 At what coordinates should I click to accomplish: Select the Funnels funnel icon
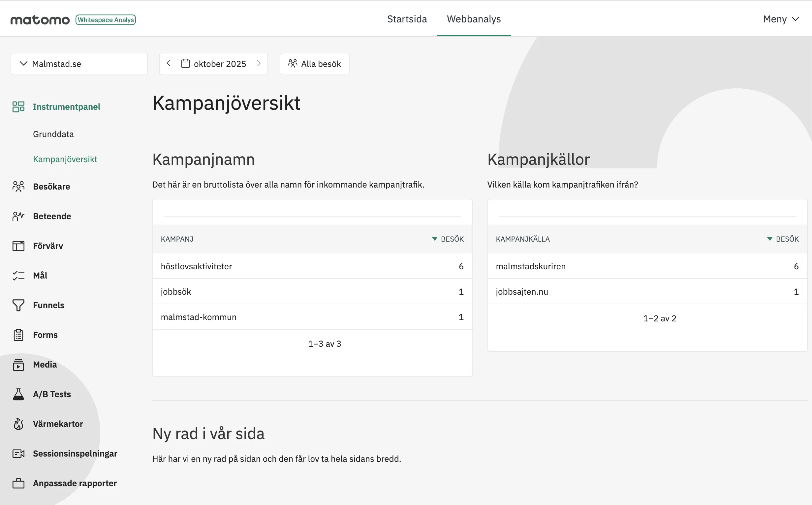[x=18, y=305]
